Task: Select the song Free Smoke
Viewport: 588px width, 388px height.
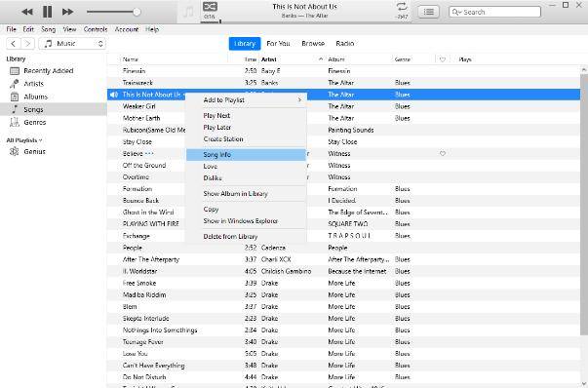Action: 343,283
